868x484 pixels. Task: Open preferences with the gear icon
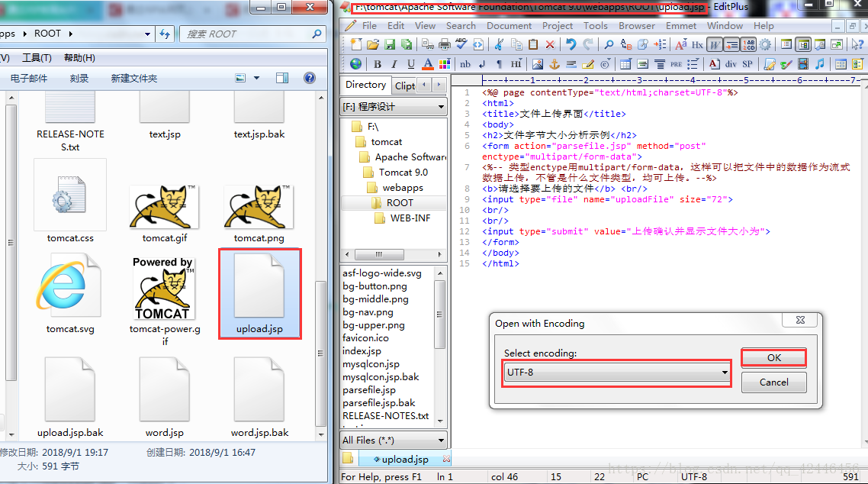pos(766,44)
